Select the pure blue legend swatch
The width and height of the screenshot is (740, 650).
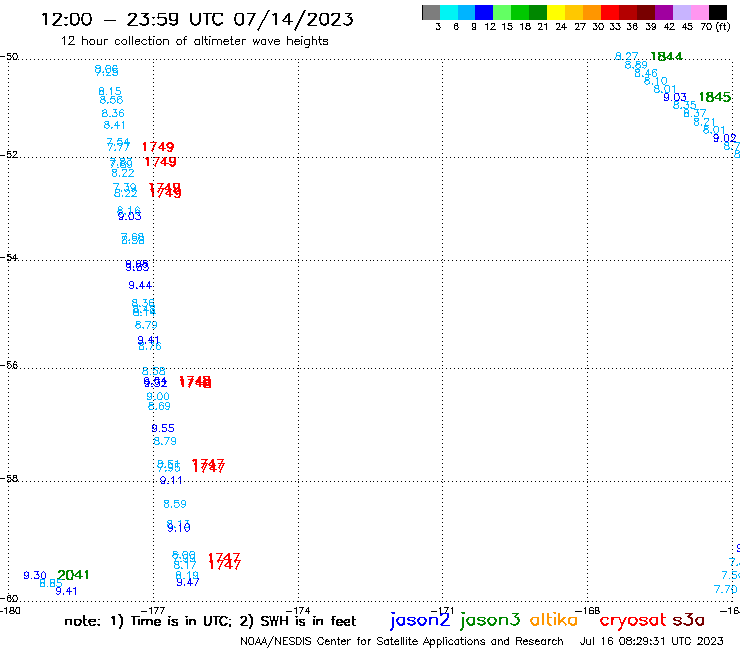[x=484, y=12]
